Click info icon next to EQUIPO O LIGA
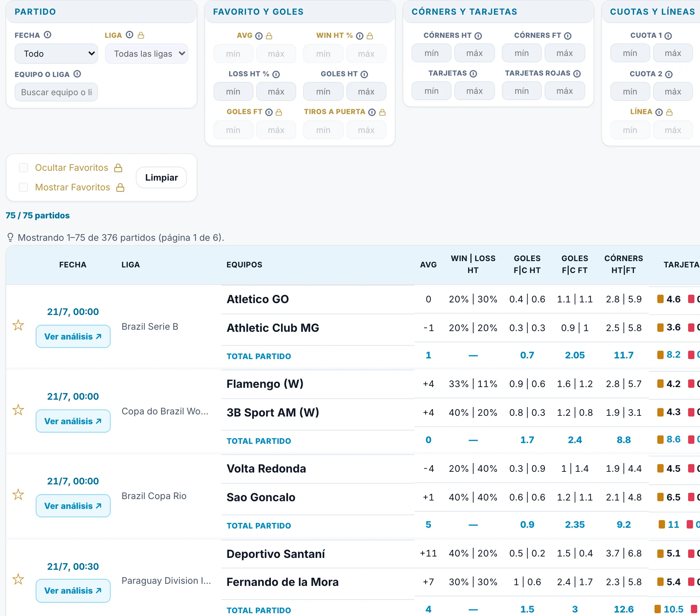Image resolution: width=700 pixels, height=616 pixels. (77, 74)
